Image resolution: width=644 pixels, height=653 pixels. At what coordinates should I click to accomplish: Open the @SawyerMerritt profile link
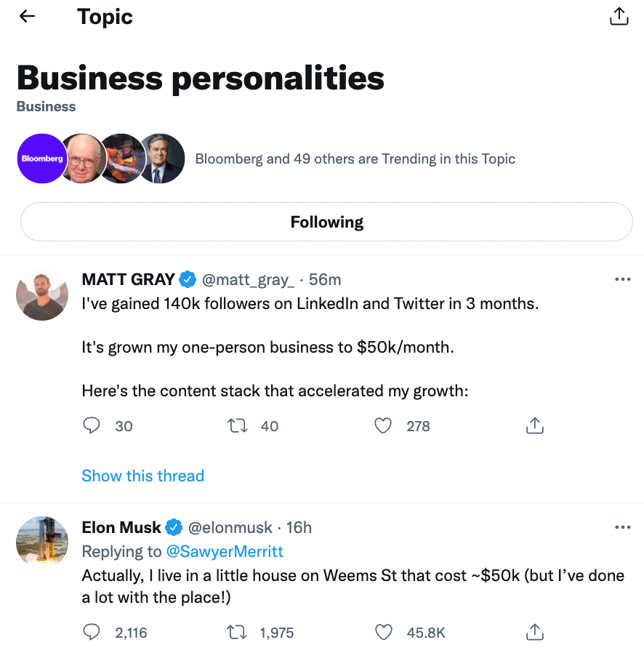click(x=225, y=551)
